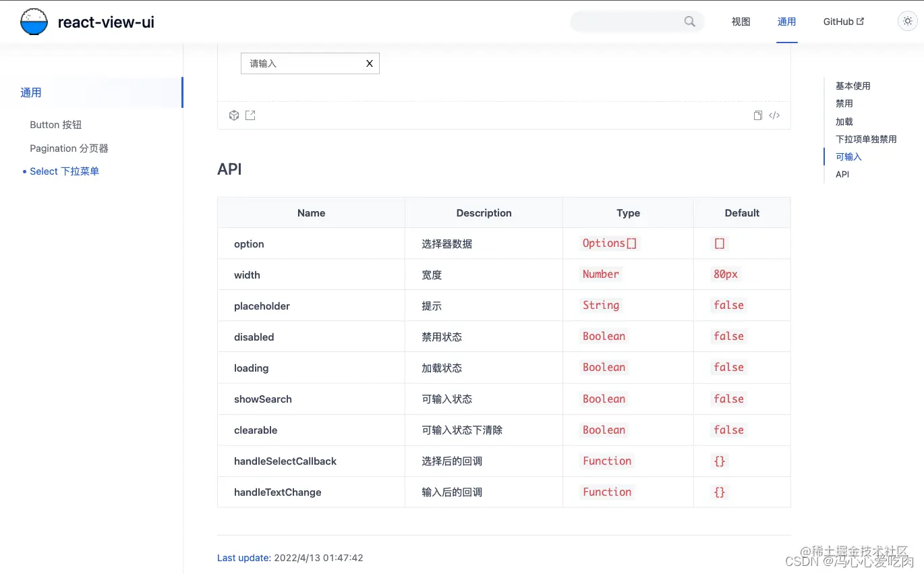Focus the top search box
The image size is (924, 574).
[x=637, y=22]
